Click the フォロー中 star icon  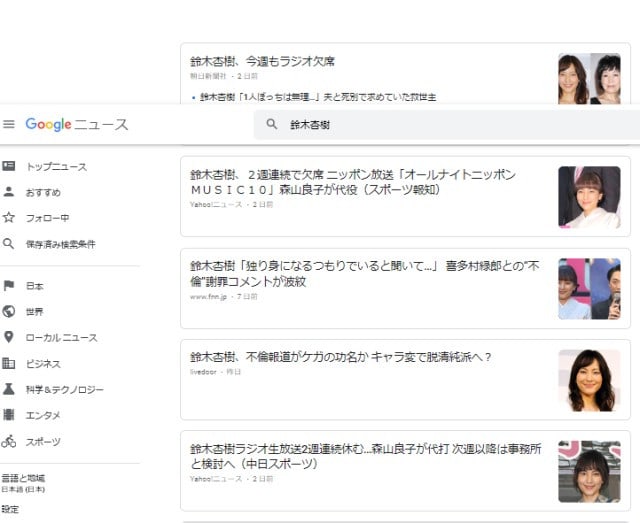9,218
